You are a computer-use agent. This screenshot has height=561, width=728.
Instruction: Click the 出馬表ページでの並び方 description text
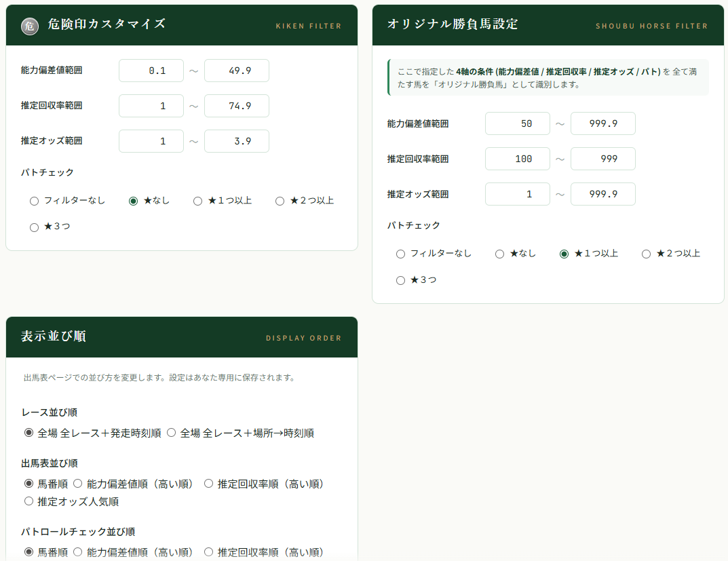coord(161,377)
